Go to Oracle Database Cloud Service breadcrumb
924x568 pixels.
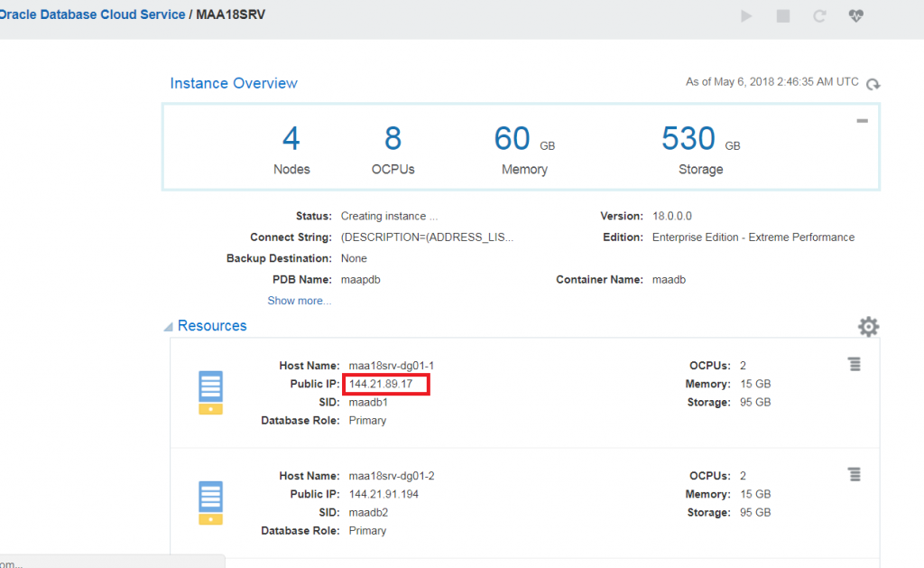click(x=92, y=14)
